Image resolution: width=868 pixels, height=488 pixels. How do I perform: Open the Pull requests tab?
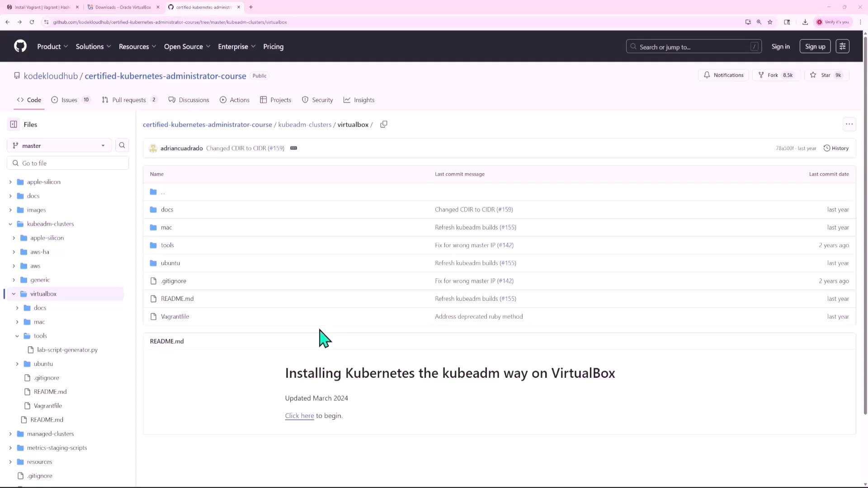pyautogui.click(x=129, y=100)
